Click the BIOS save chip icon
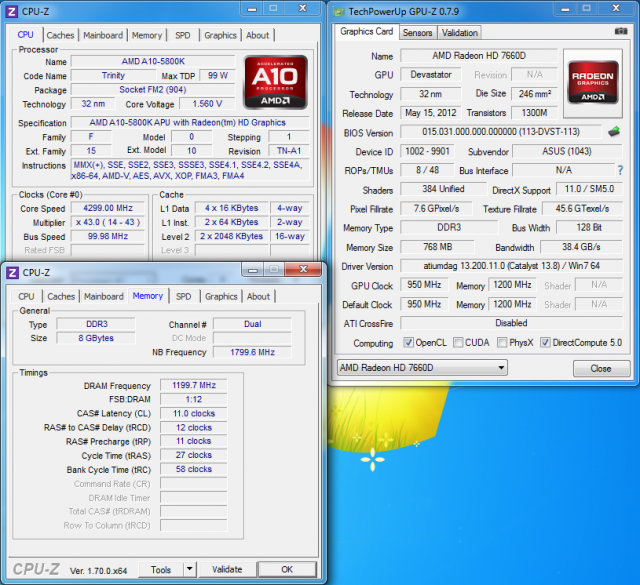640x585 pixels. pos(614,131)
